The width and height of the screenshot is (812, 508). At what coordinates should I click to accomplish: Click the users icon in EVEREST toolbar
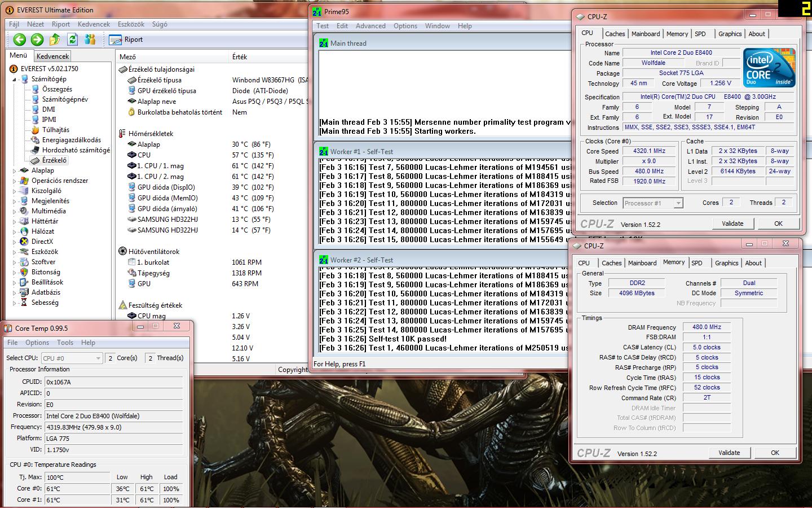tap(90, 40)
